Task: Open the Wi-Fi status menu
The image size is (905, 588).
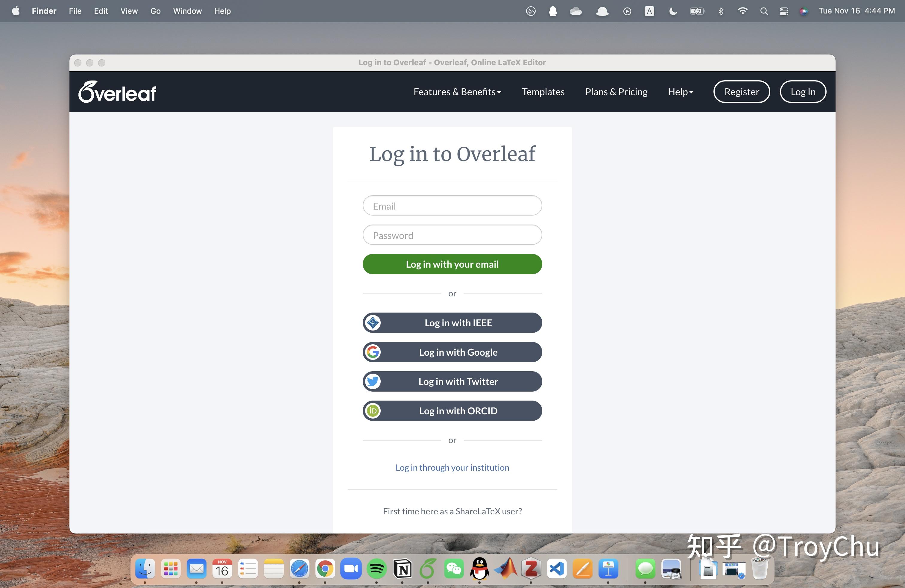Action: pyautogui.click(x=742, y=11)
